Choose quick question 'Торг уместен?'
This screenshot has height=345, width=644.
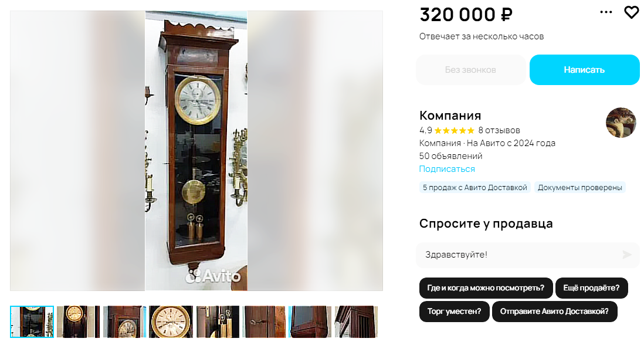point(454,312)
